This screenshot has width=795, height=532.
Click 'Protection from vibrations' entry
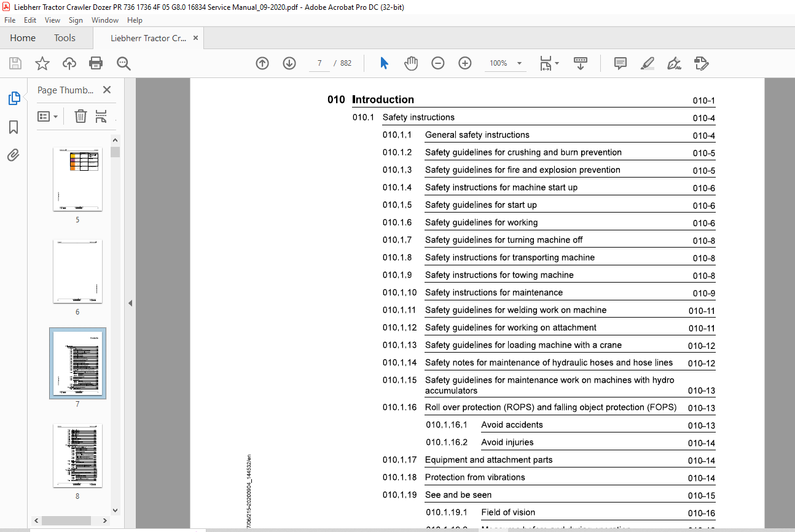[x=475, y=477]
